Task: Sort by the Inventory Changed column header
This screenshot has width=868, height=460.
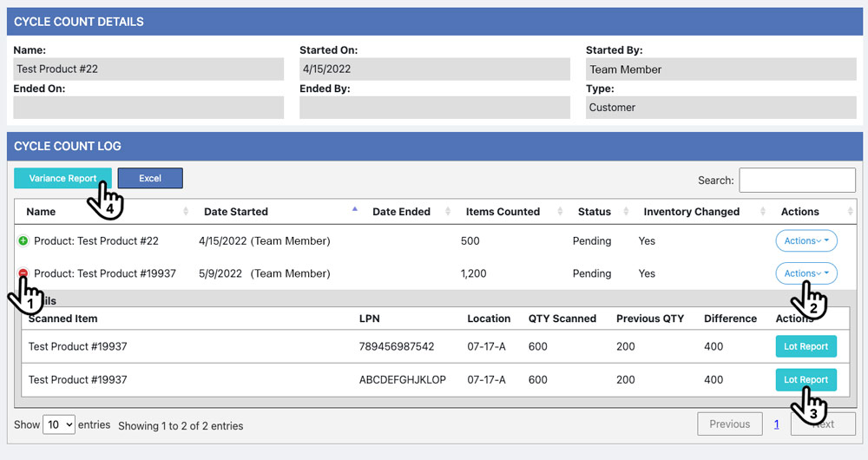Action: point(692,212)
